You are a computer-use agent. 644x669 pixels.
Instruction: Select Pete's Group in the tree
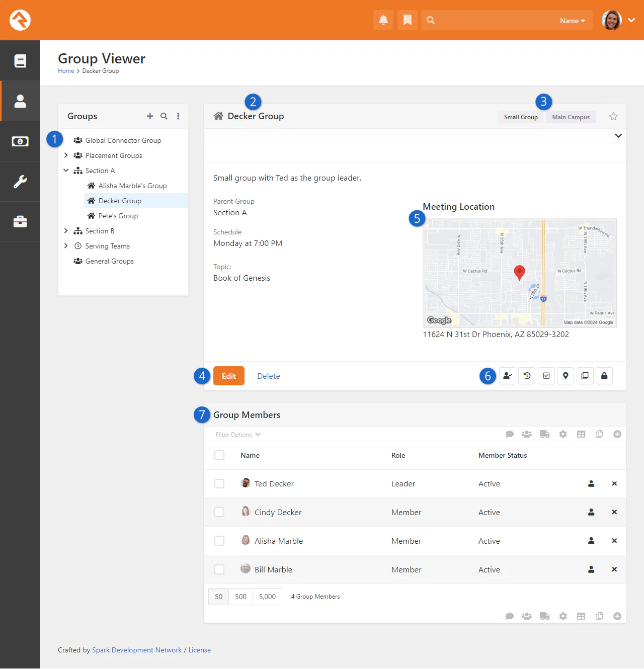[x=118, y=216]
